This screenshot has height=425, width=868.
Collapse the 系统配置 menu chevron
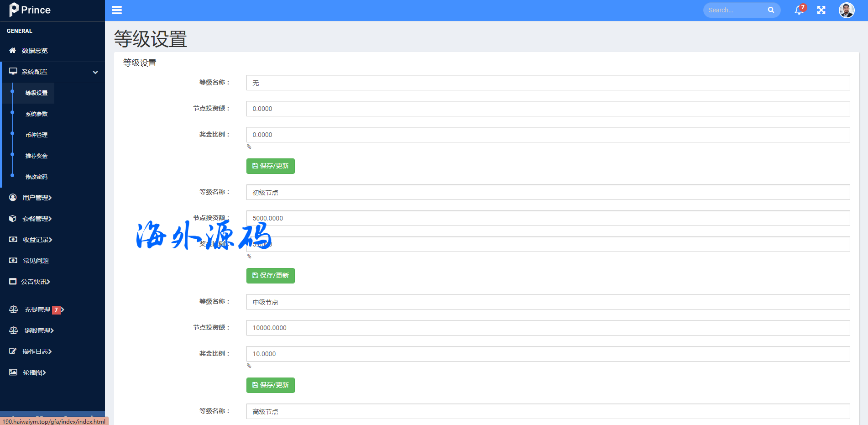(x=95, y=72)
